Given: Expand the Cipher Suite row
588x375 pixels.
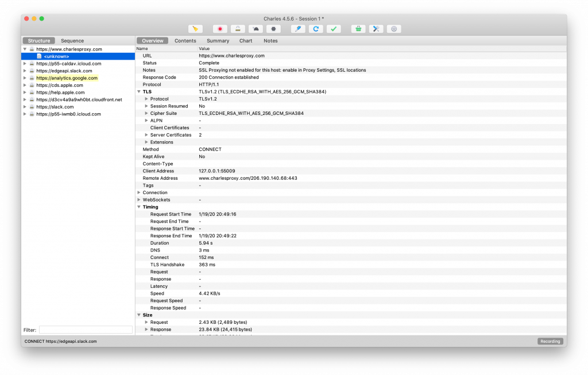Looking at the screenshot, I should click(x=146, y=113).
